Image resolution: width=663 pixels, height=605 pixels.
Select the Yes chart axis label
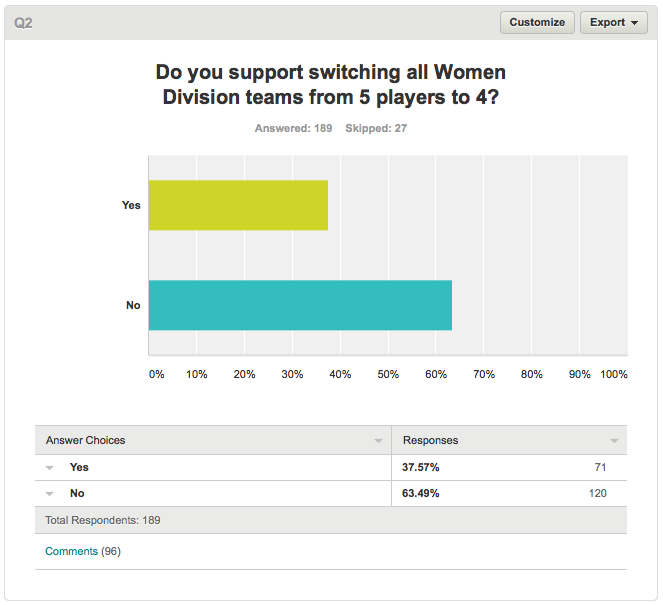(131, 205)
